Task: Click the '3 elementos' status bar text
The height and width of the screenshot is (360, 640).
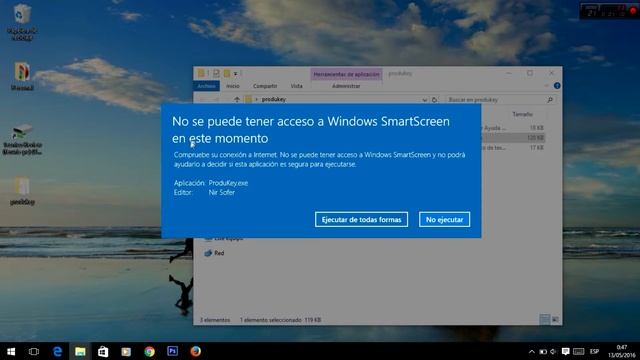Action: click(x=215, y=320)
